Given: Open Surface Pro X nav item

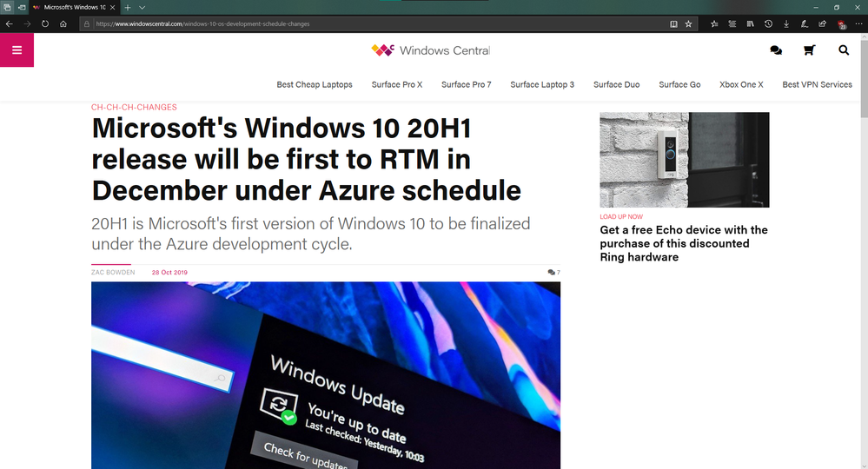Looking at the screenshot, I should click(397, 84).
